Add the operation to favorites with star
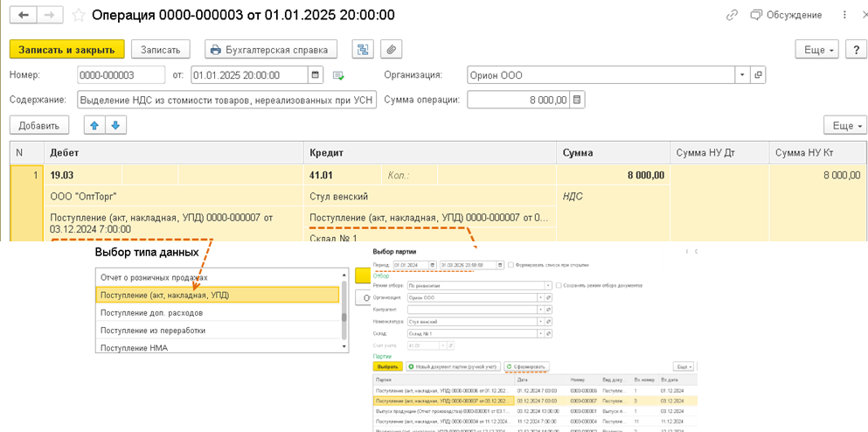 (78, 15)
